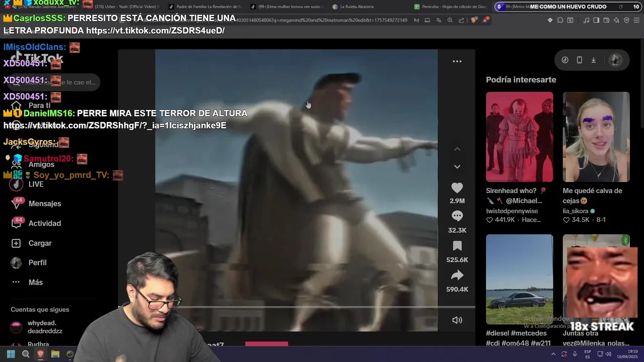Image resolution: width=644 pixels, height=362 pixels.
Task: Open LIVE in the TikTok sidebar
Action: coord(36,184)
